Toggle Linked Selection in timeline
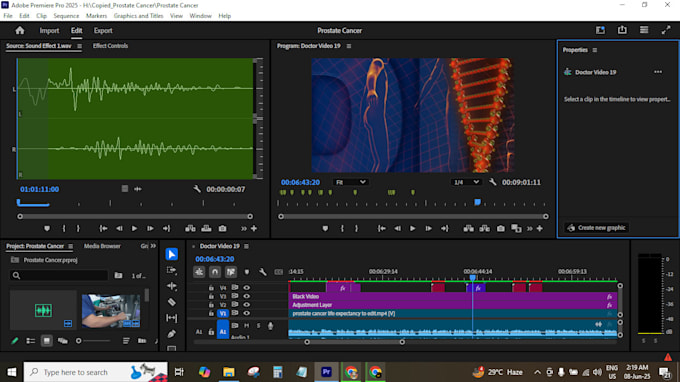Image resolution: width=680 pixels, height=382 pixels. pos(231,272)
